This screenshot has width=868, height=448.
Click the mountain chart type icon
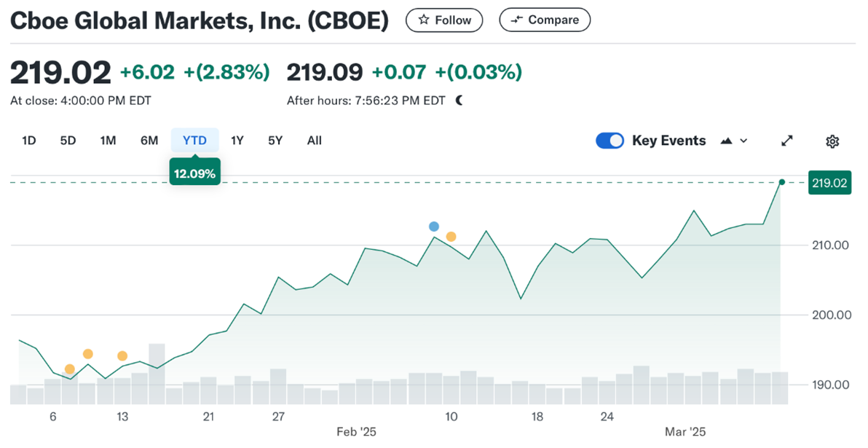tap(726, 141)
